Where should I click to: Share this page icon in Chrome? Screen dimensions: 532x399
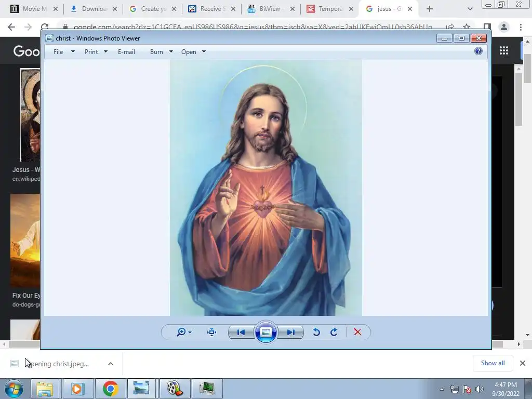(450, 27)
